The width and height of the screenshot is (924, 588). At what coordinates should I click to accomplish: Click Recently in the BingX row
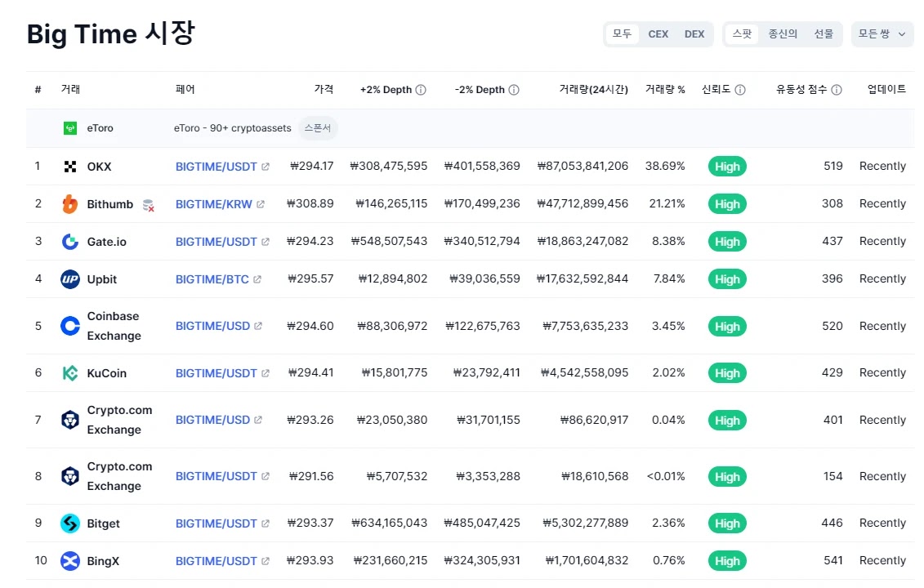[x=882, y=560]
